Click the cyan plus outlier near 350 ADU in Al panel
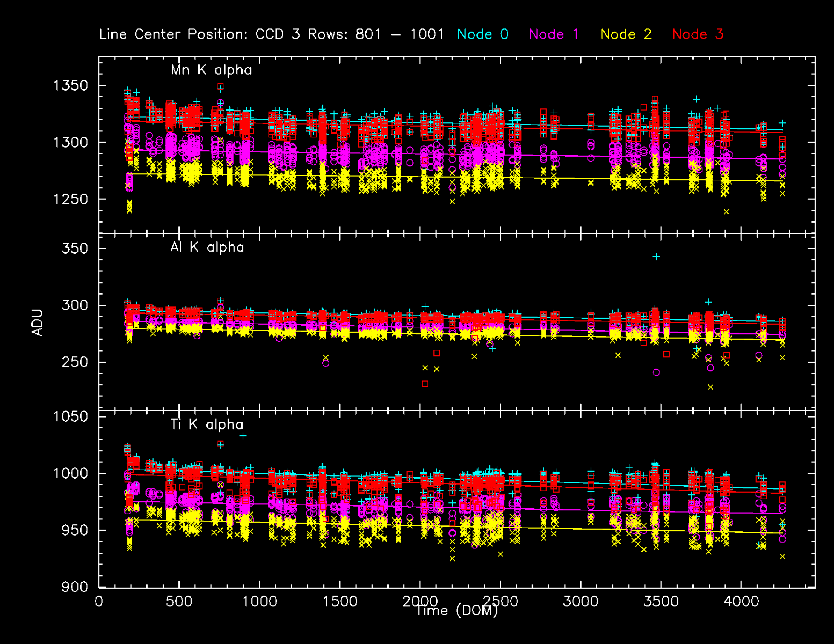Screen dimensions: 834x644 656,257
